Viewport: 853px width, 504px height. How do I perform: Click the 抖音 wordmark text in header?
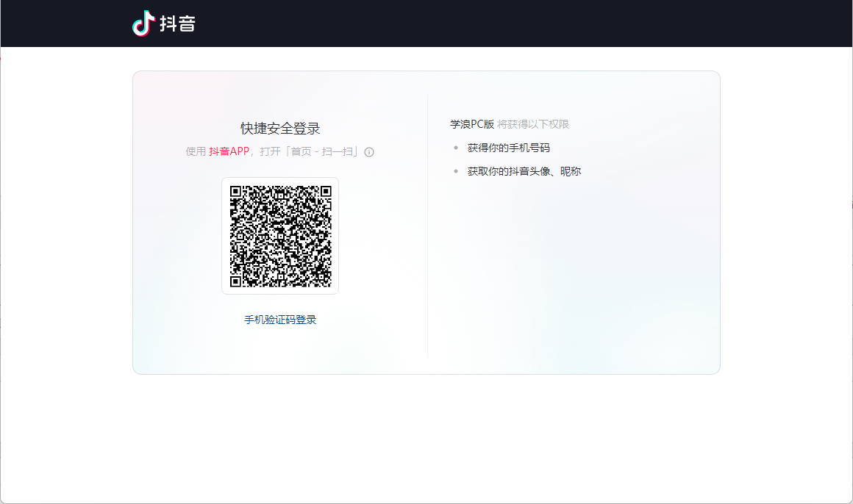click(x=177, y=24)
